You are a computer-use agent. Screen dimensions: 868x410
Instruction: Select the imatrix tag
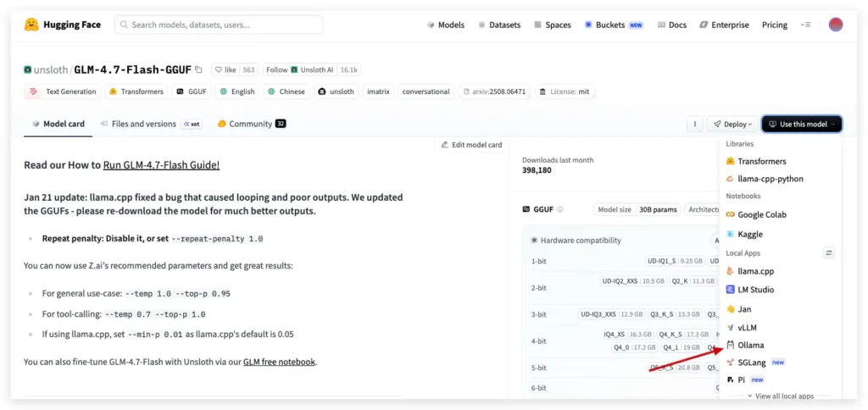tap(378, 91)
